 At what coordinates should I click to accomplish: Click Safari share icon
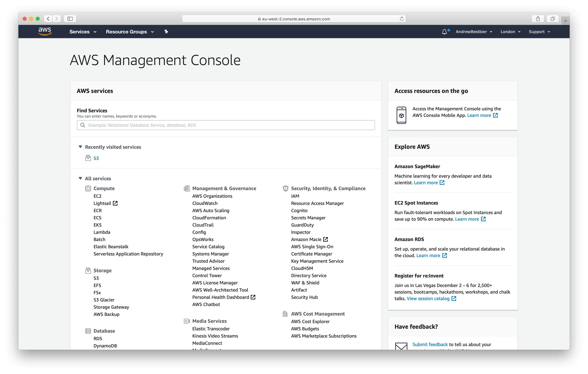[x=538, y=19]
